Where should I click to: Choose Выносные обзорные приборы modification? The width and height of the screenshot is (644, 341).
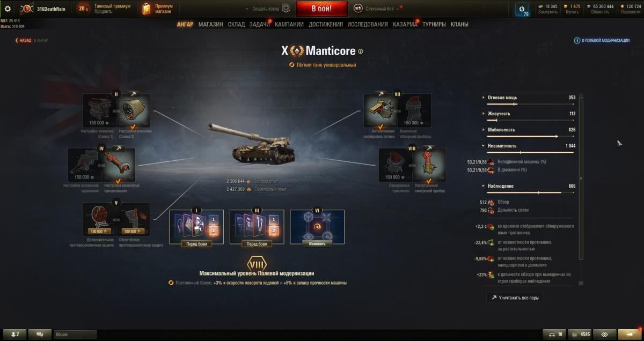(x=414, y=110)
